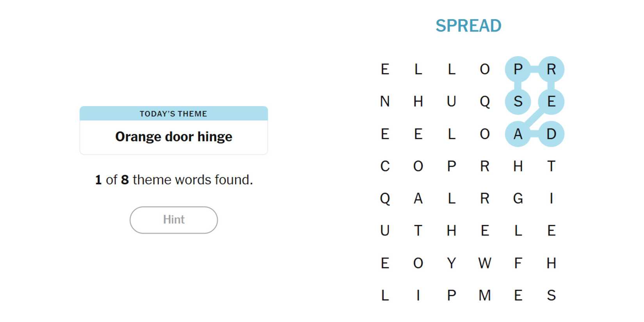Click the letter T directly below highlighted D
The height and width of the screenshot is (322, 644).
click(551, 166)
